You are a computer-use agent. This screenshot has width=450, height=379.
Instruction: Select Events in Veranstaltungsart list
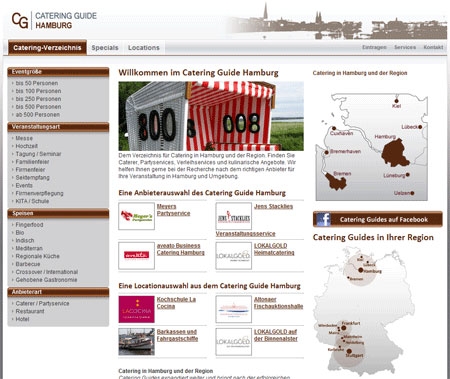click(24, 185)
